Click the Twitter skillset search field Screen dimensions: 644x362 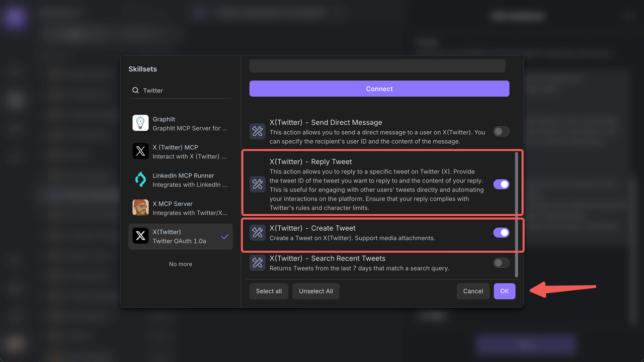(x=186, y=90)
